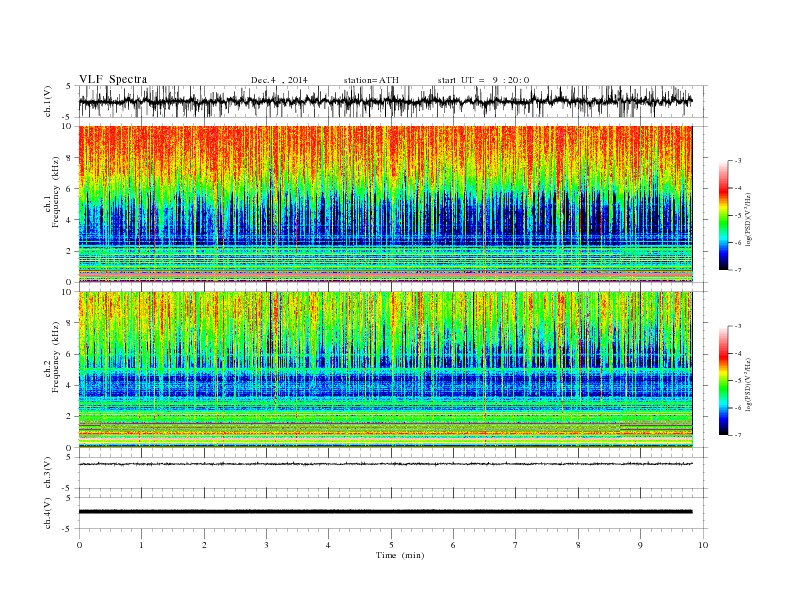
Task: Select the "start UT = 9 :20: 0" text
Action: (x=483, y=80)
